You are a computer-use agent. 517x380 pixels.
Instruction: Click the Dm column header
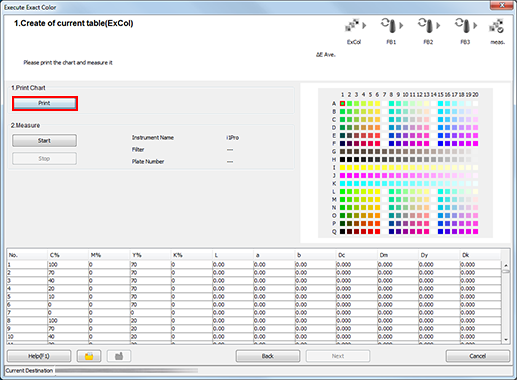pyautogui.click(x=398, y=255)
